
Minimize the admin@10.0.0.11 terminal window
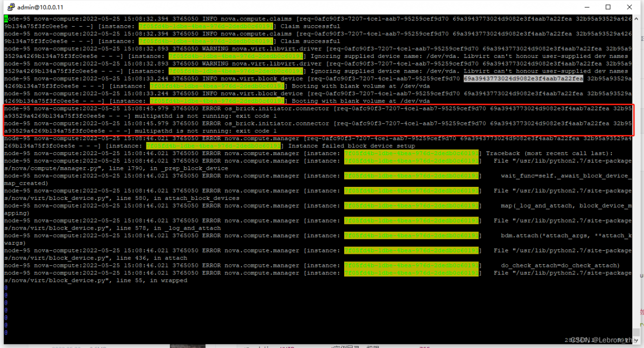pos(586,7)
